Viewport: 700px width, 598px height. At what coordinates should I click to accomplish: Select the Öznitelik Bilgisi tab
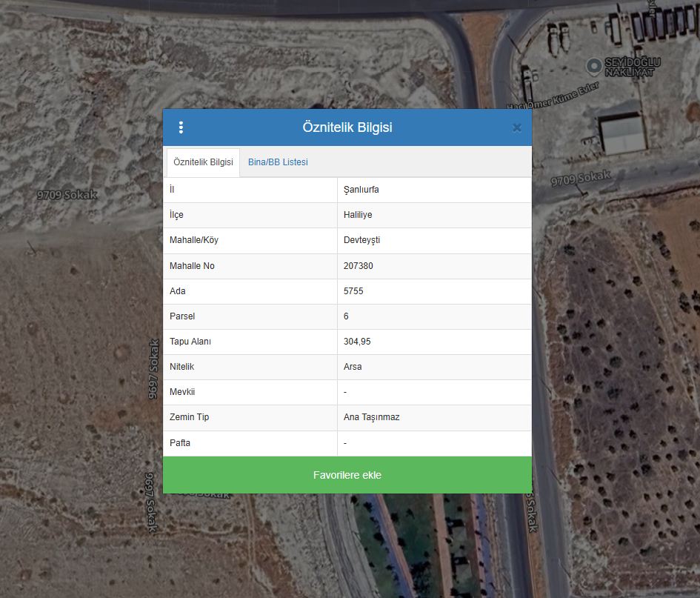click(203, 162)
